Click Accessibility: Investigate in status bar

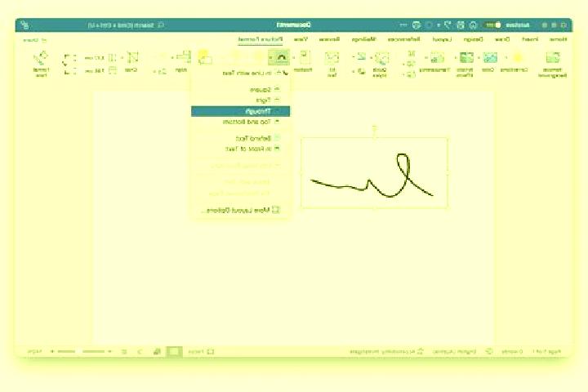pyautogui.click(x=386, y=351)
